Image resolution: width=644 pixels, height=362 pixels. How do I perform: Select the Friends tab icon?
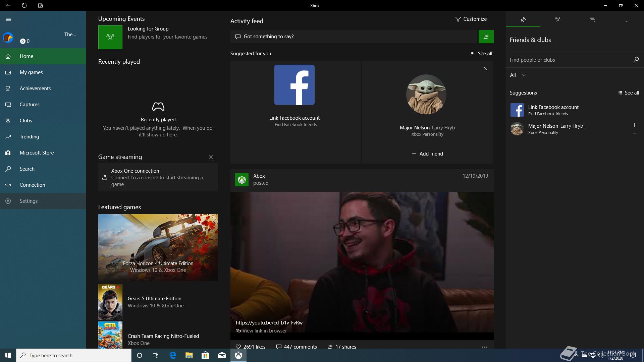click(x=523, y=19)
